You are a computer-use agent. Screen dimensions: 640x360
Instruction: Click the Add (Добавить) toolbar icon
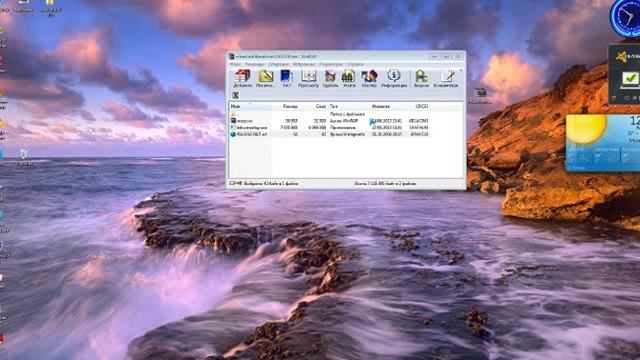point(242,78)
